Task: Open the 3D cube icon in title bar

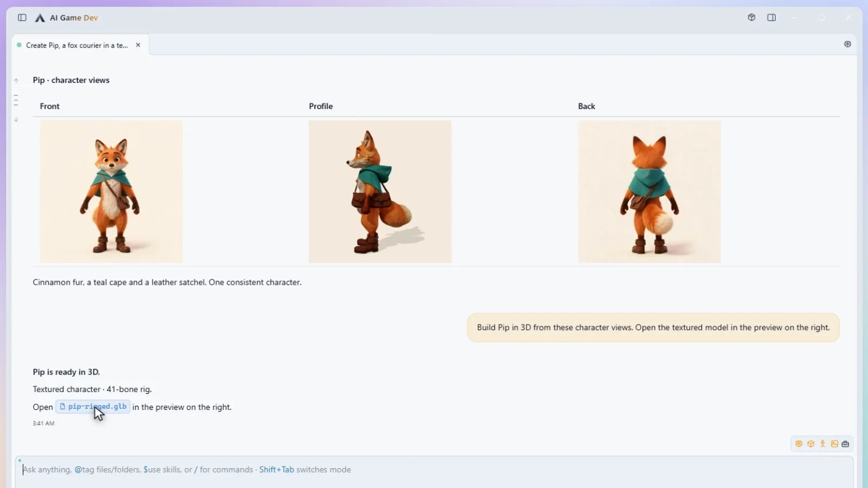Action: [751, 17]
